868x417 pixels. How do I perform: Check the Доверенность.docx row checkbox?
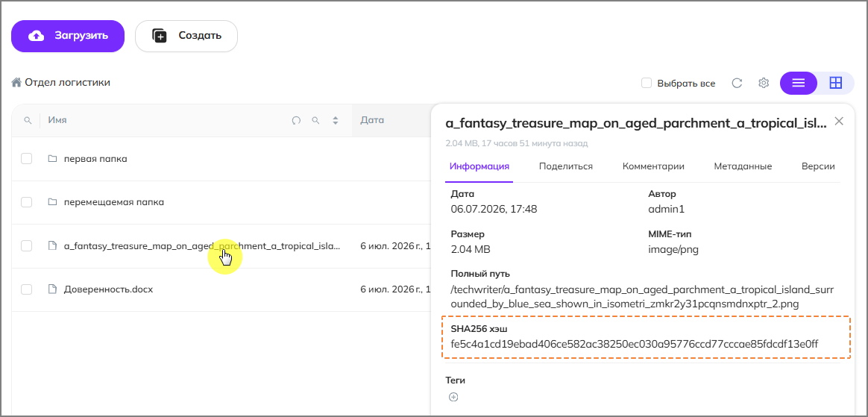27,289
